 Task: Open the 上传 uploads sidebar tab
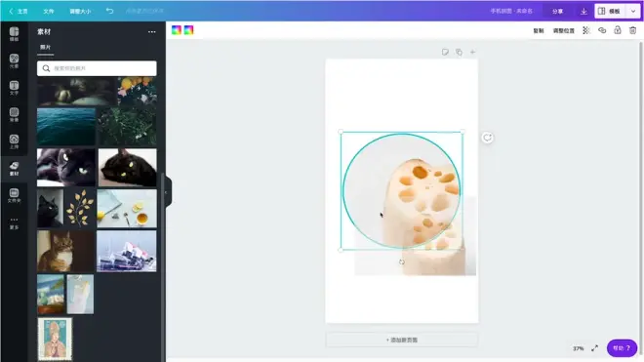click(x=14, y=141)
